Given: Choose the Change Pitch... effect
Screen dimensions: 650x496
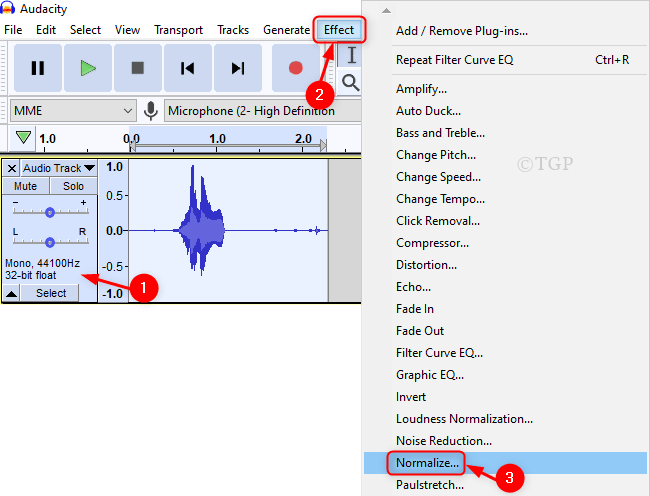Looking at the screenshot, I should point(505,155).
